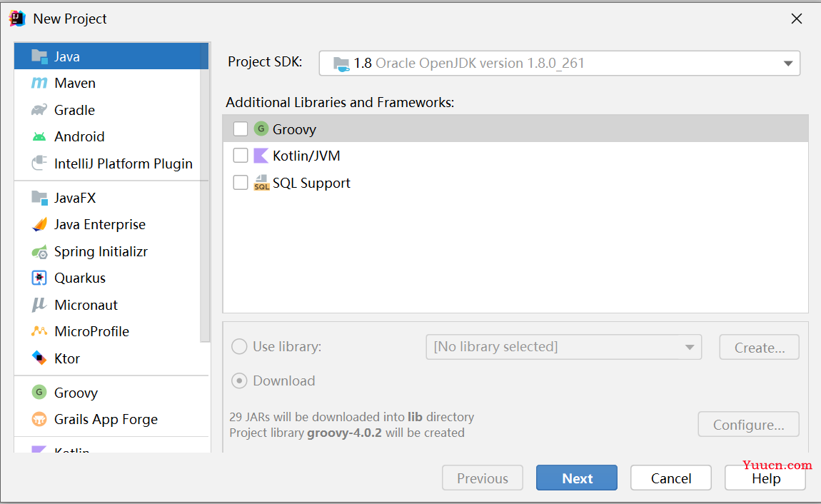Click the Kotlin/JVM framework icon

point(261,156)
